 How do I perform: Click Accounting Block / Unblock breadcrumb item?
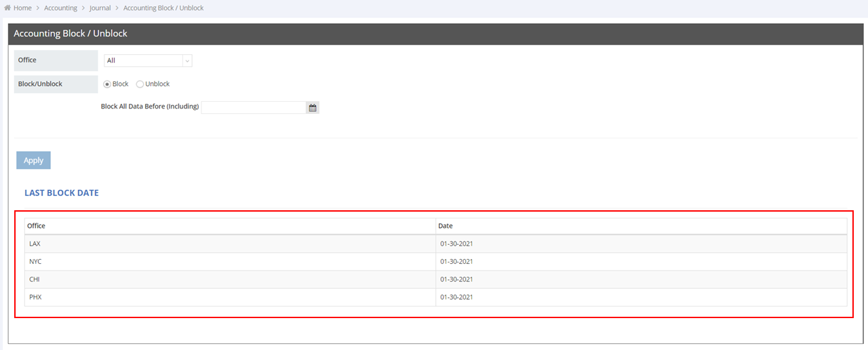pyautogui.click(x=163, y=8)
